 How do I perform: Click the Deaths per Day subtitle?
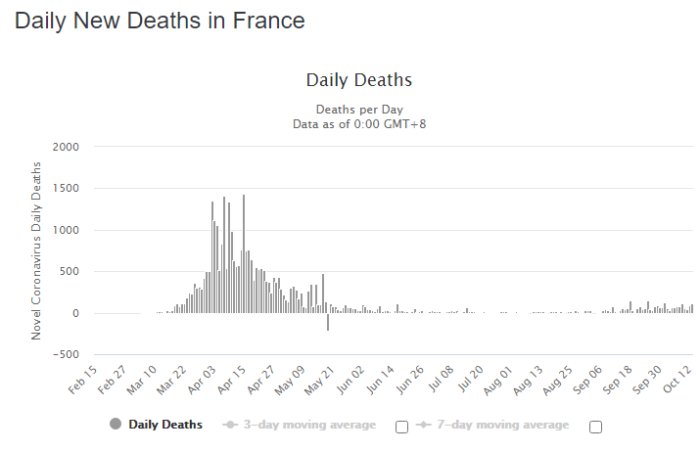pos(359,109)
